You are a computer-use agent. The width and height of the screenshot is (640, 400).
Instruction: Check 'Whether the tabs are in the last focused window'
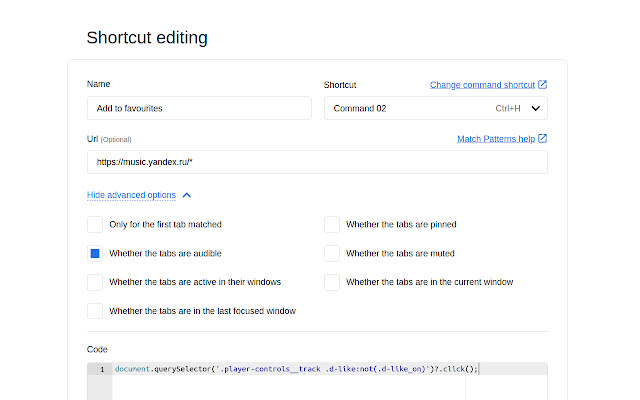[x=95, y=311]
